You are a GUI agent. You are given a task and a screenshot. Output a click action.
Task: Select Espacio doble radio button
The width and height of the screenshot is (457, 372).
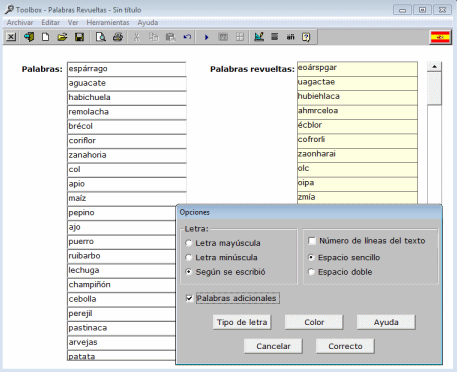pyautogui.click(x=311, y=272)
